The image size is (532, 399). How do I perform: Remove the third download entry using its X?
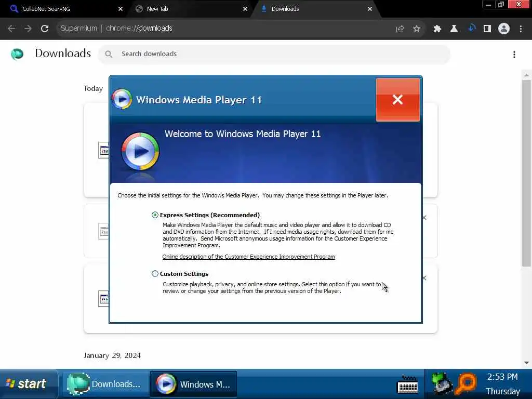point(424,278)
